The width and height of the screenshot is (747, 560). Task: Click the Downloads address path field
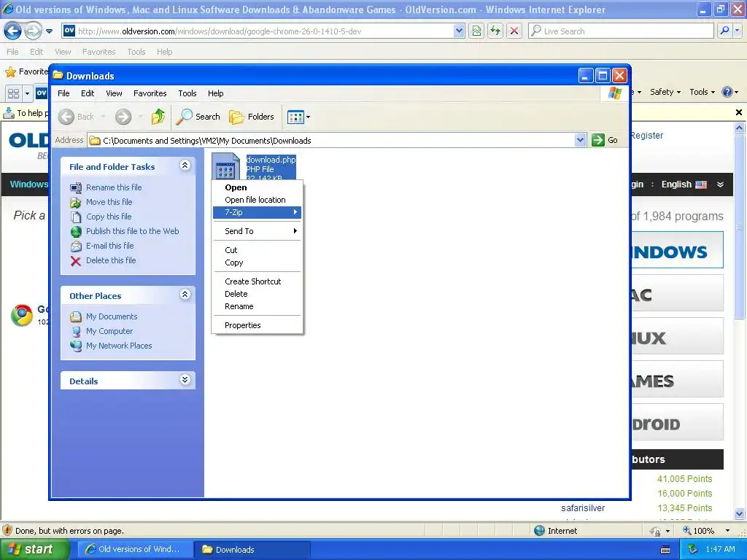pos(332,141)
